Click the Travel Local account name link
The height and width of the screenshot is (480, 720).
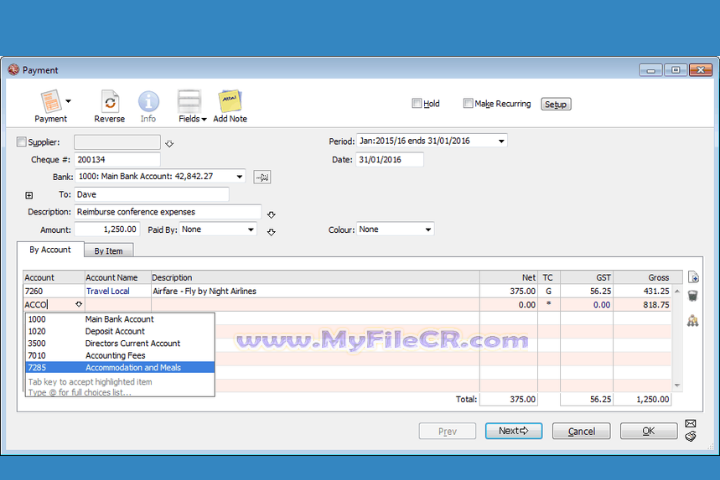coord(108,291)
